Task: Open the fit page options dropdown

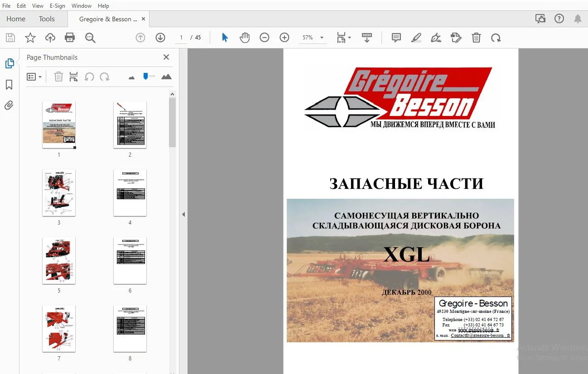Action: point(344,38)
